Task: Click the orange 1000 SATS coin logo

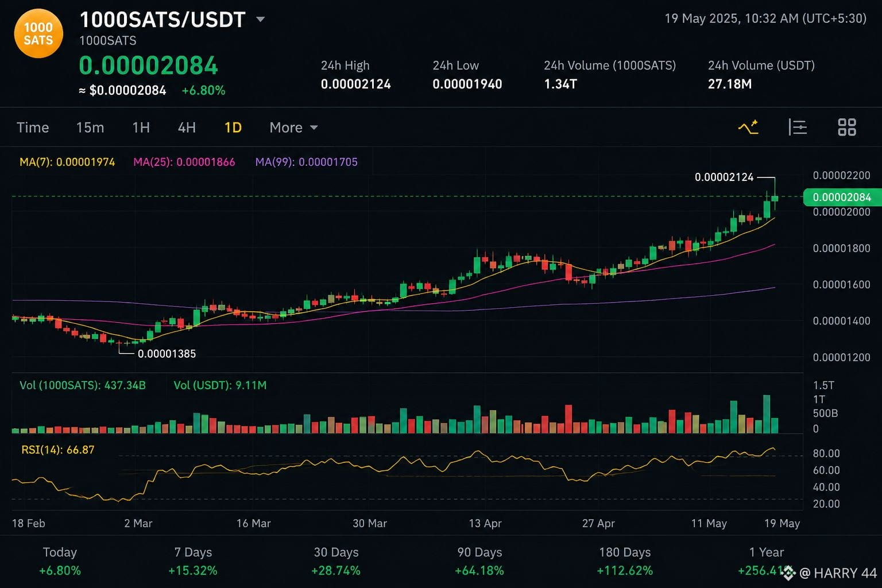Action: 38,33
